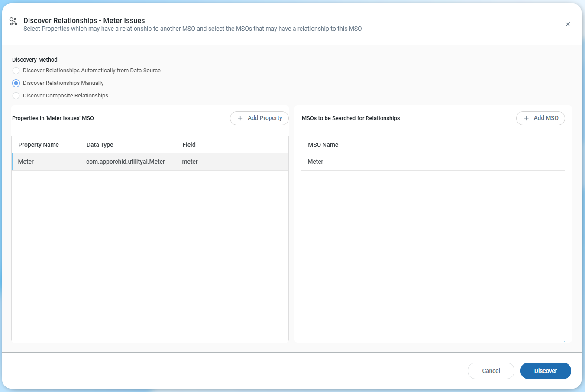585x392 pixels.
Task: Click the relationship graph icon beside the dialog title
Action: pyautogui.click(x=13, y=21)
